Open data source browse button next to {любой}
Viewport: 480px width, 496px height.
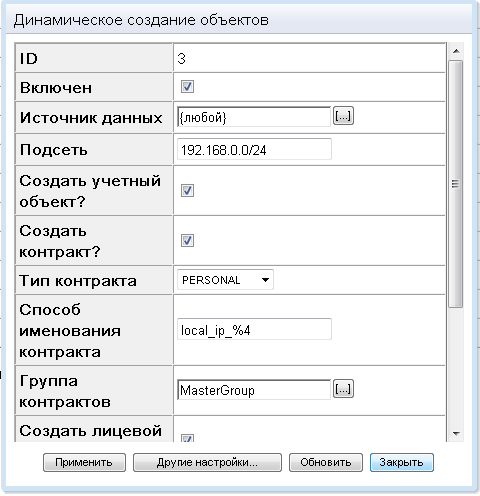343,116
